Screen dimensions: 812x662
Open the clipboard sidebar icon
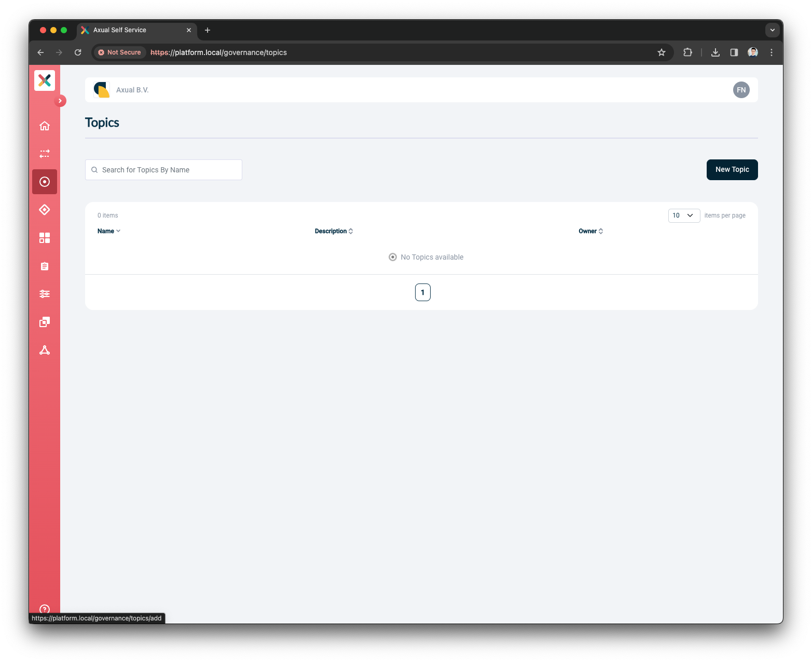[x=45, y=266]
